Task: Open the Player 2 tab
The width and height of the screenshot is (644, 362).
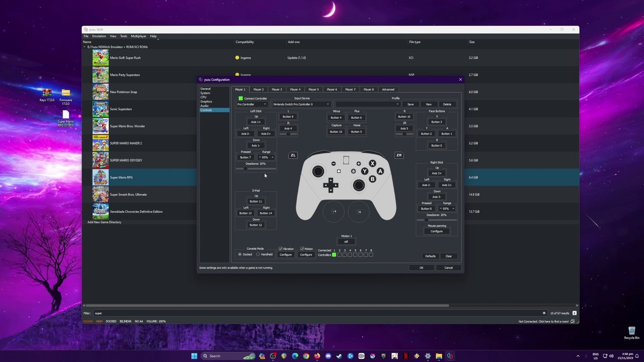Action: pos(259,89)
